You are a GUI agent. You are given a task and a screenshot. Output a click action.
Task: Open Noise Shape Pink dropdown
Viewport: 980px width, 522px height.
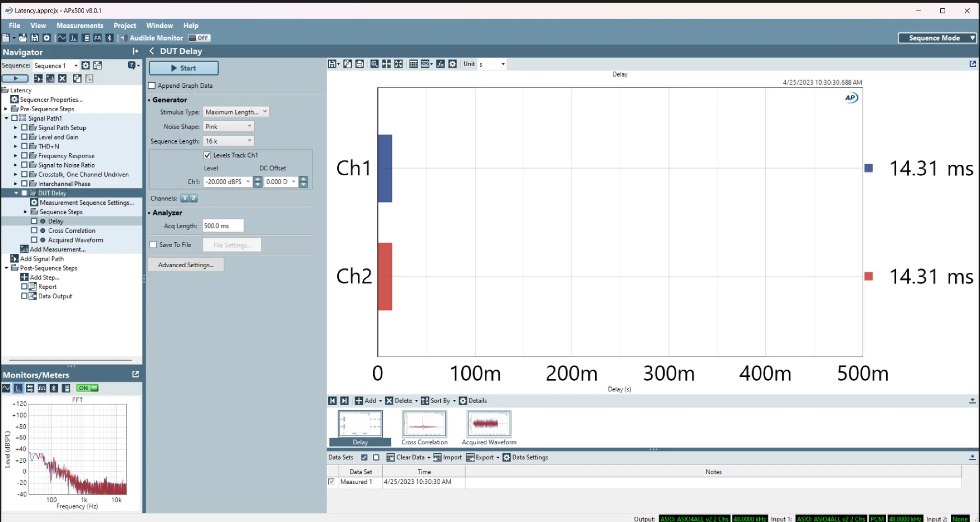click(x=229, y=126)
